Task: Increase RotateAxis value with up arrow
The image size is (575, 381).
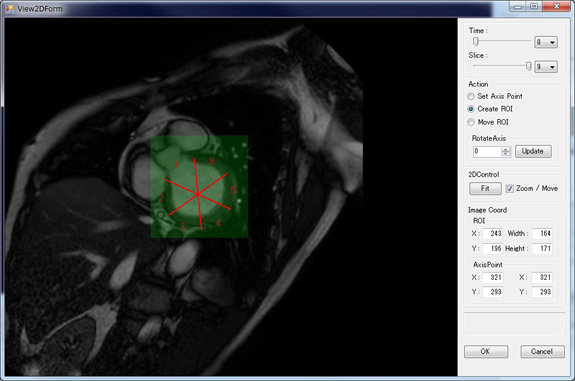Action: pos(506,149)
